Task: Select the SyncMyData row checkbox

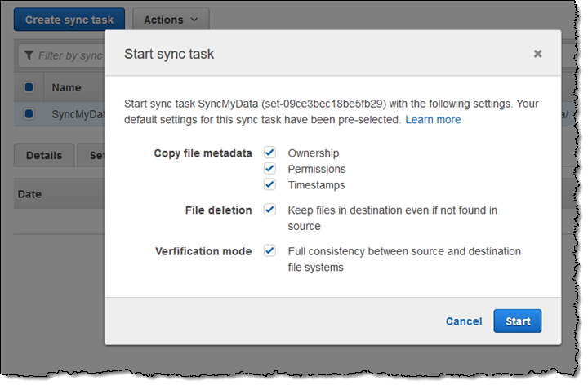Action: [x=29, y=114]
